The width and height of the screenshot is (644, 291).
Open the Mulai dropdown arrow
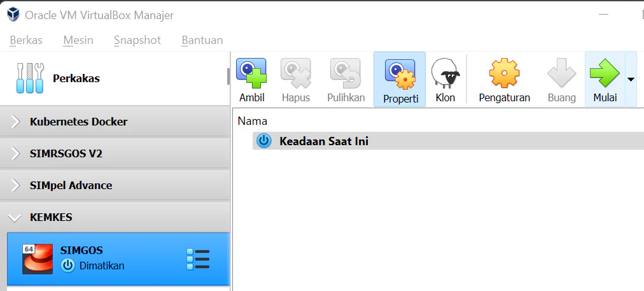click(631, 80)
